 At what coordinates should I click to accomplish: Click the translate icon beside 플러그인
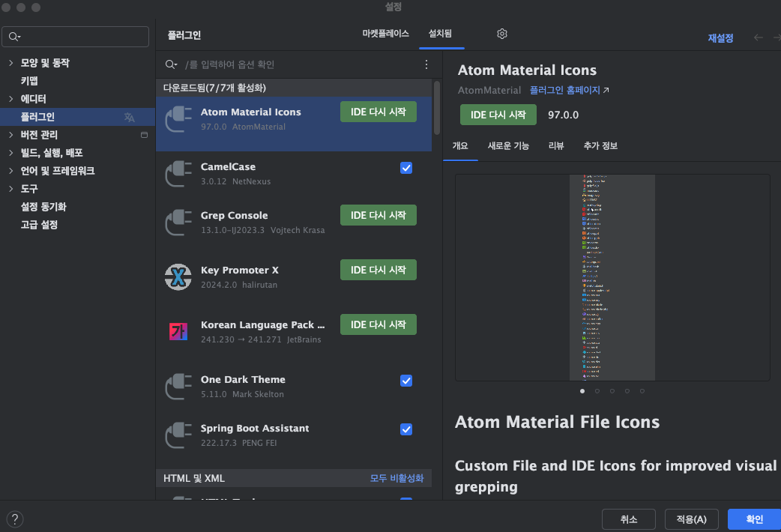pyautogui.click(x=130, y=117)
